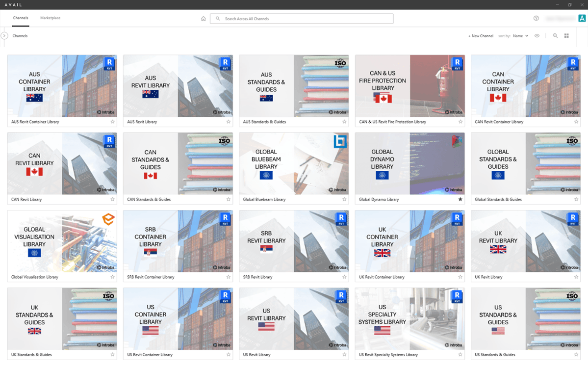588x367 pixels.
Task: Click the Revit RVT badge on AUS Revit Library
Action: click(225, 64)
